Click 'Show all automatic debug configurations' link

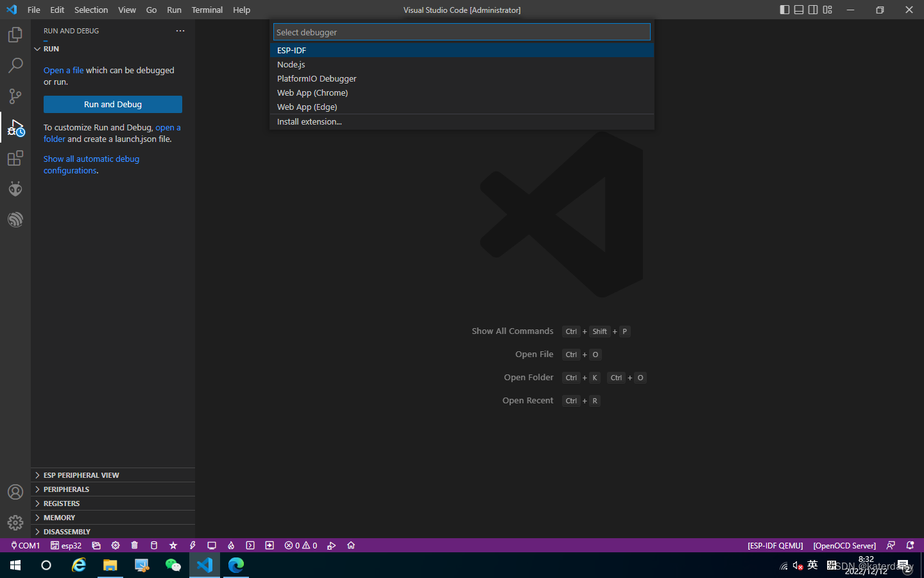point(91,164)
